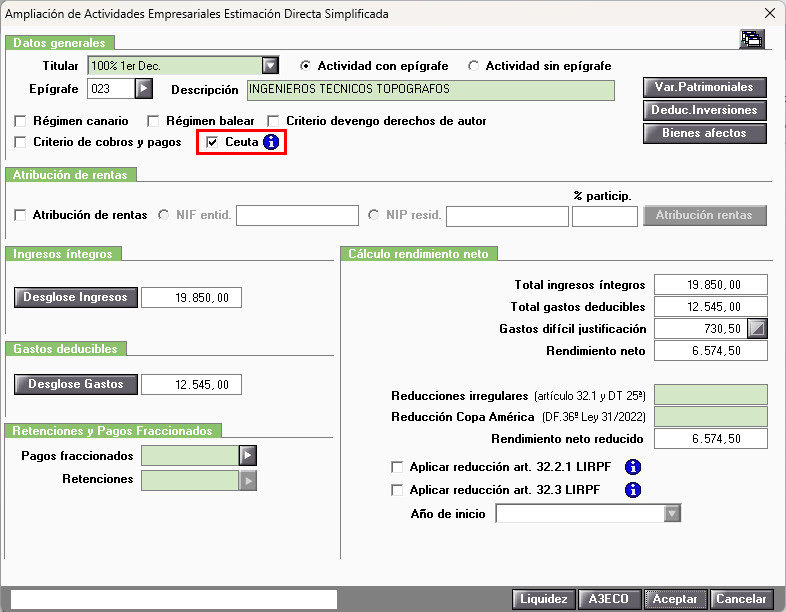Viewport: 786px width, 612px height.
Task: Cancel the dialog with Cancelar
Action: coord(741,599)
